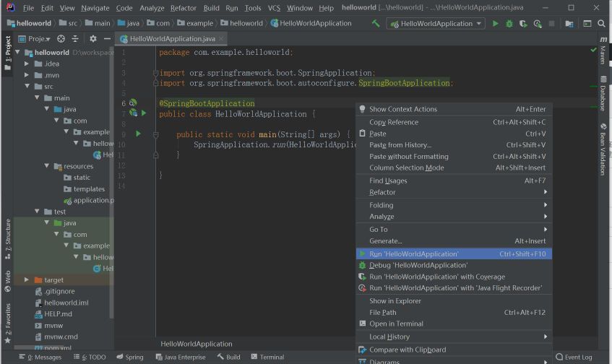Open the Spring tool window button
The height and width of the screenshot is (364, 612).
(130, 357)
